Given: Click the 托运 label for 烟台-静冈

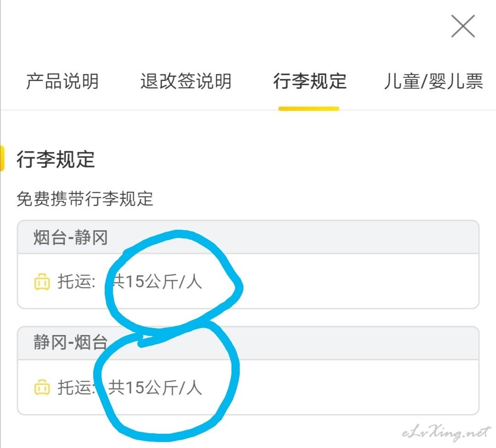Looking at the screenshot, I should [x=77, y=281].
